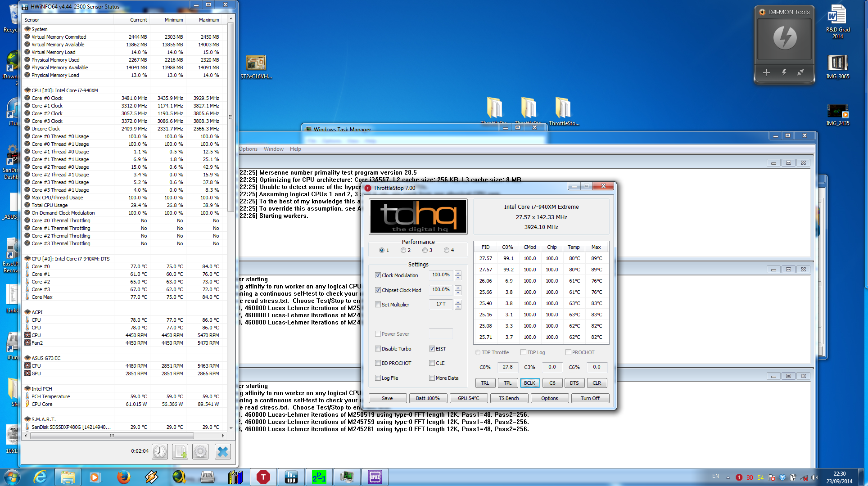Viewport: 868px width, 486px height.
Task: Open the ThrottleSto... folder on desktop
Action: pos(564,111)
